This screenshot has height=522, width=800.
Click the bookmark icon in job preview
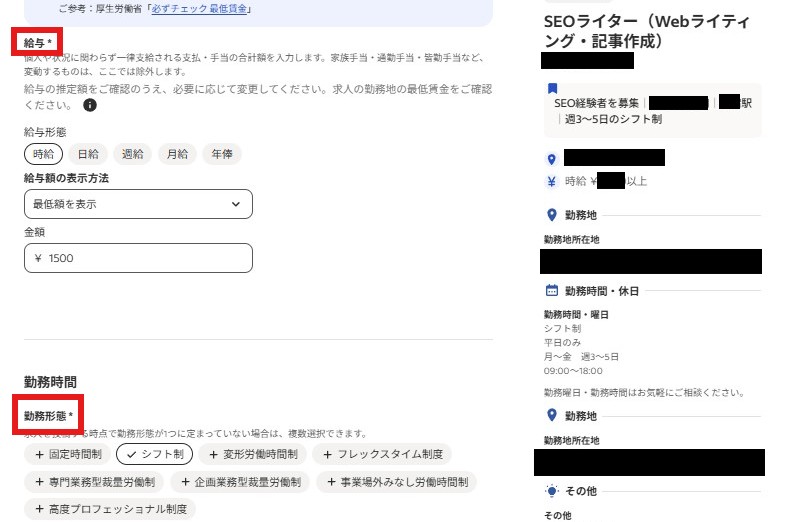point(552,88)
